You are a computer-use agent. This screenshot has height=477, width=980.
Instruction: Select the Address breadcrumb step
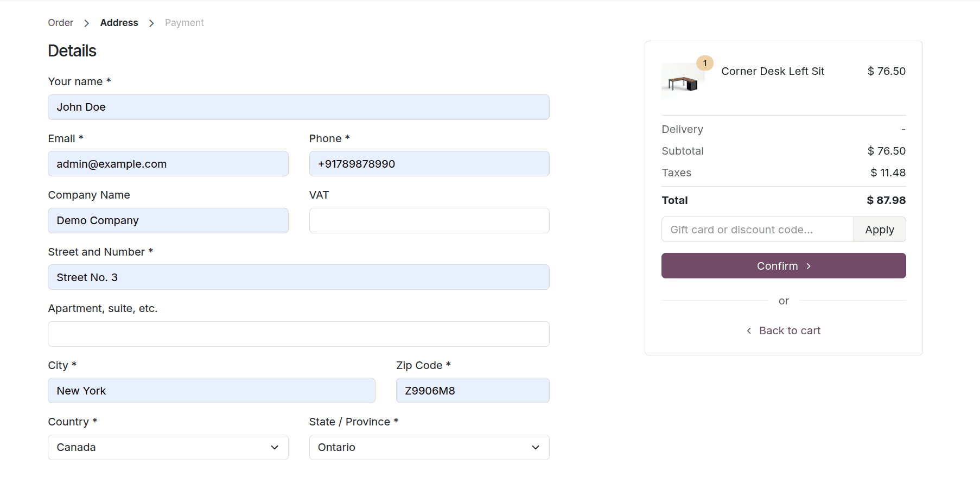point(119,23)
